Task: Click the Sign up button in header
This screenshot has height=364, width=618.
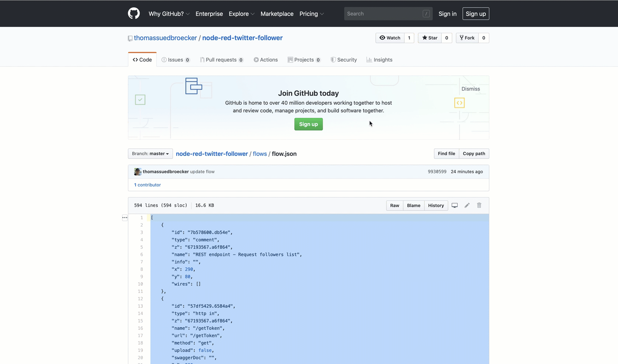Action: click(476, 14)
